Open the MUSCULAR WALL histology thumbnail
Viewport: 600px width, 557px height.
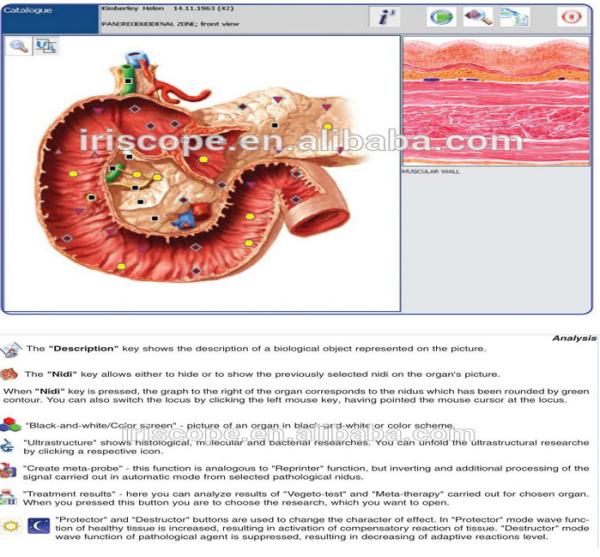[497, 101]
